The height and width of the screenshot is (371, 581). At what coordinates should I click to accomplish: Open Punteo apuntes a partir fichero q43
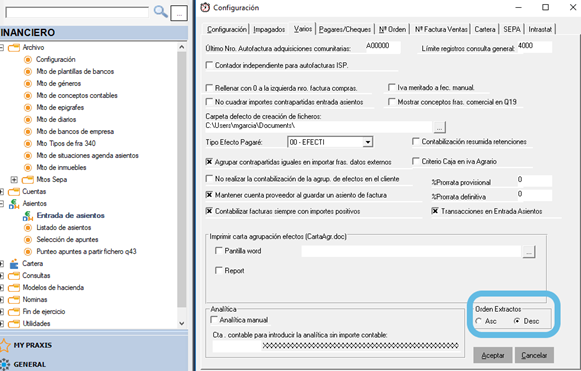86,251
